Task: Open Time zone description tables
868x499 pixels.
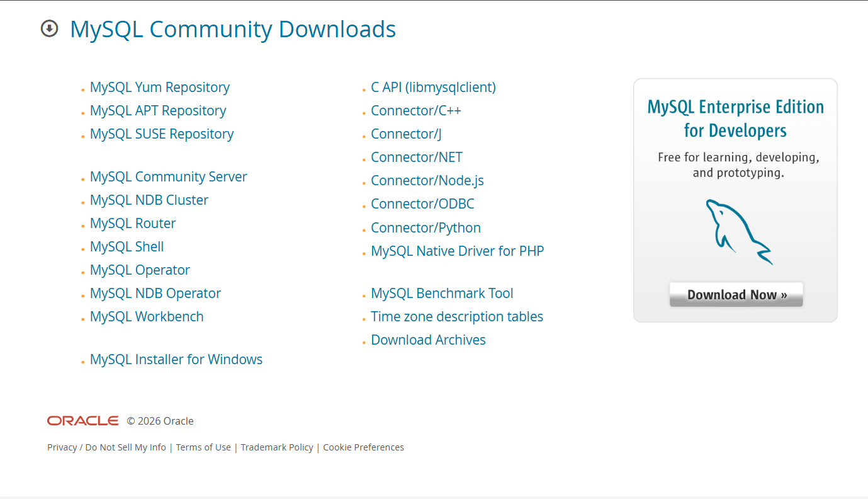Action: pyautogui.click(x=457, y=316)
